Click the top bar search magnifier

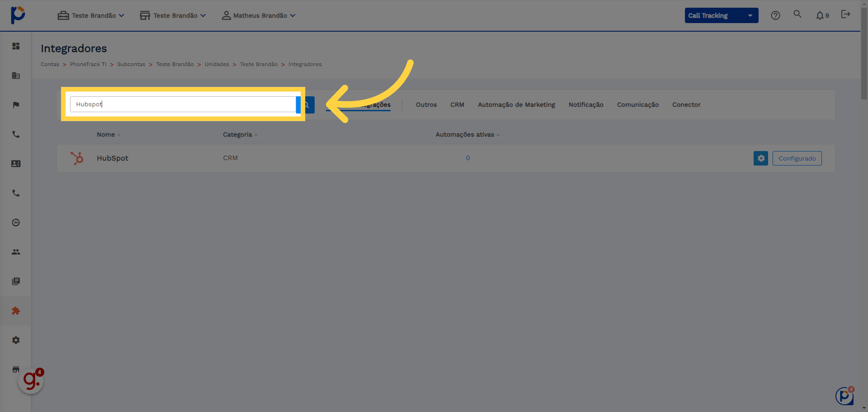(797, 14)
